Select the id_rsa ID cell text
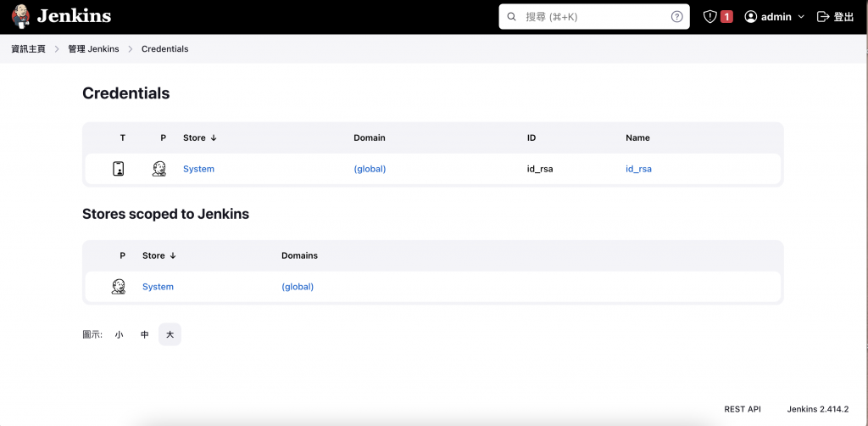 540,169
